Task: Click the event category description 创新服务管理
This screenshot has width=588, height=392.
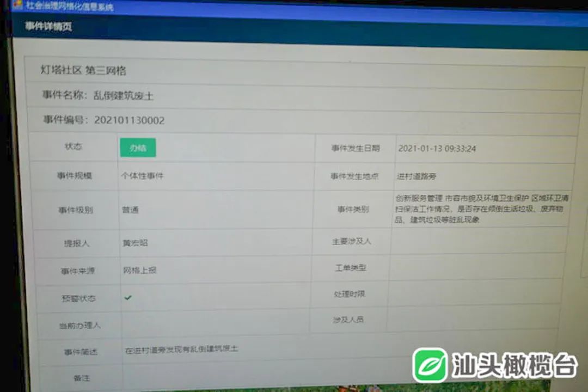Action: [x=481, y=209]
